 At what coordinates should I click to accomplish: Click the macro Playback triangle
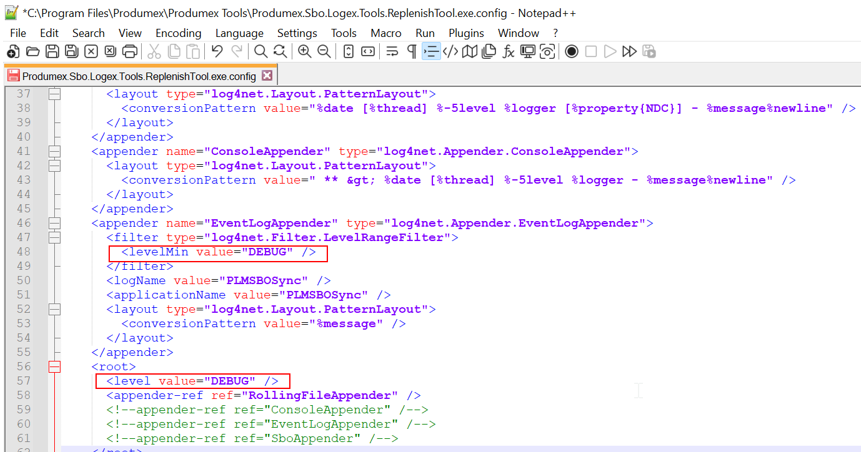(610, 52)
